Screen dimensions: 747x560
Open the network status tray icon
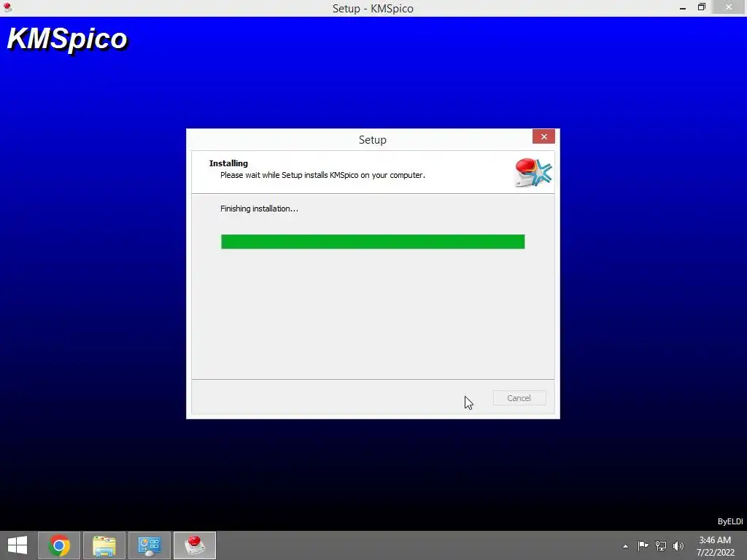[661, 545]
